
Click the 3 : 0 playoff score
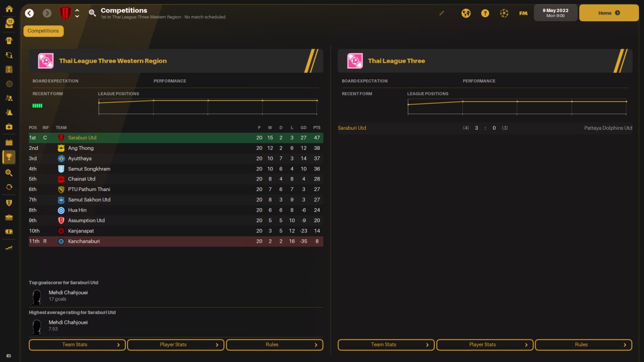[485, 128]
